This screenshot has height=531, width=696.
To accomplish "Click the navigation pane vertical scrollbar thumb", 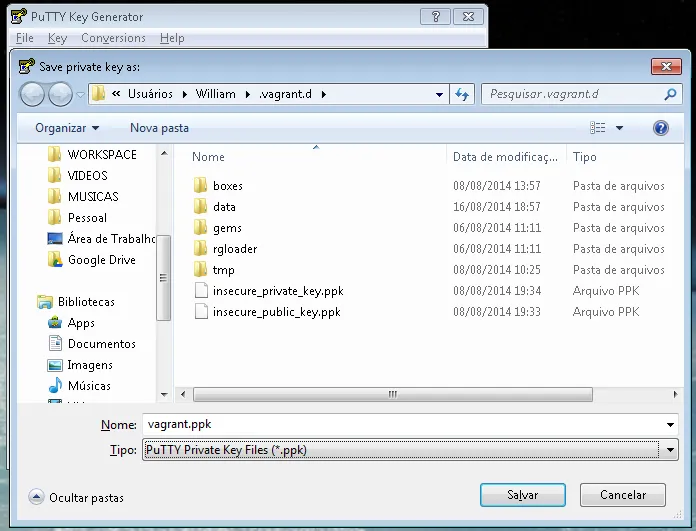I will pyautogui.click(x=164, y=277).
